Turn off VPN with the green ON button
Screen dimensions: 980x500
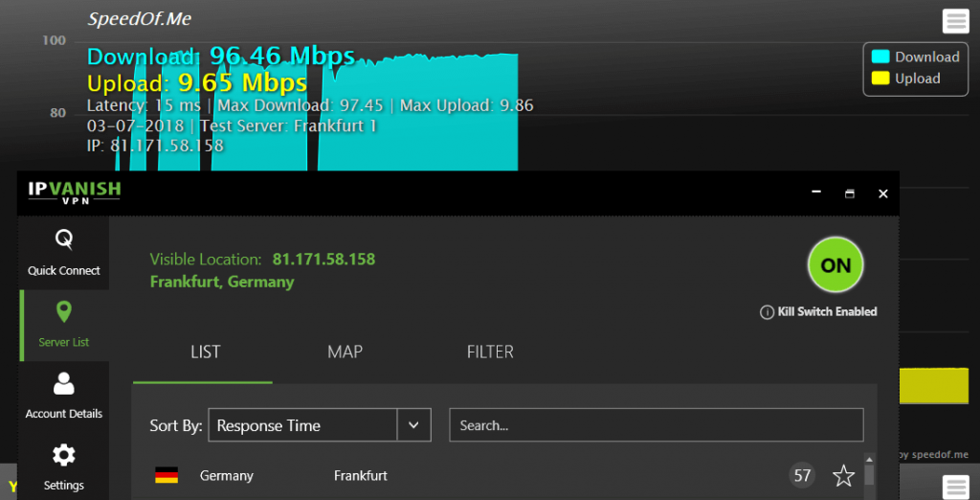[x=835, y=265]
